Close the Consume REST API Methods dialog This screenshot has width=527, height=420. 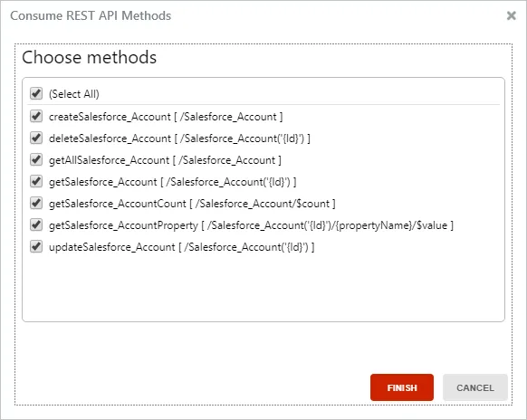pyautogui.click(x=512, y=15)
